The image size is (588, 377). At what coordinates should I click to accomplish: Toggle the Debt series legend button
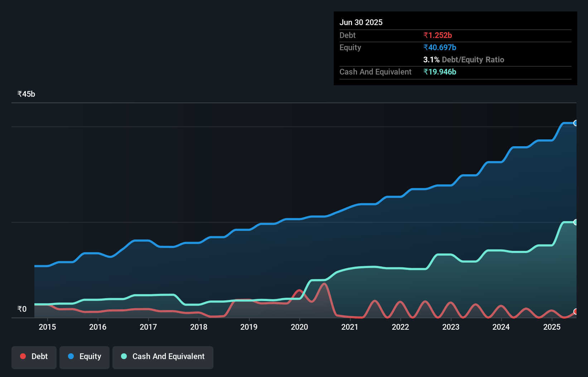(34, 357)
